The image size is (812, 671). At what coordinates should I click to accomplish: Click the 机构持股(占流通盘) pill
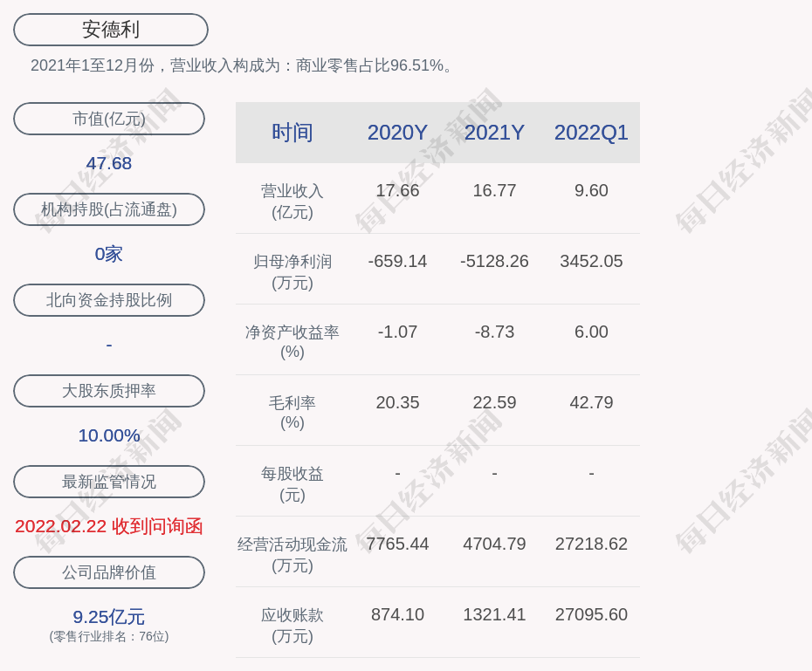tap(109, 209)
